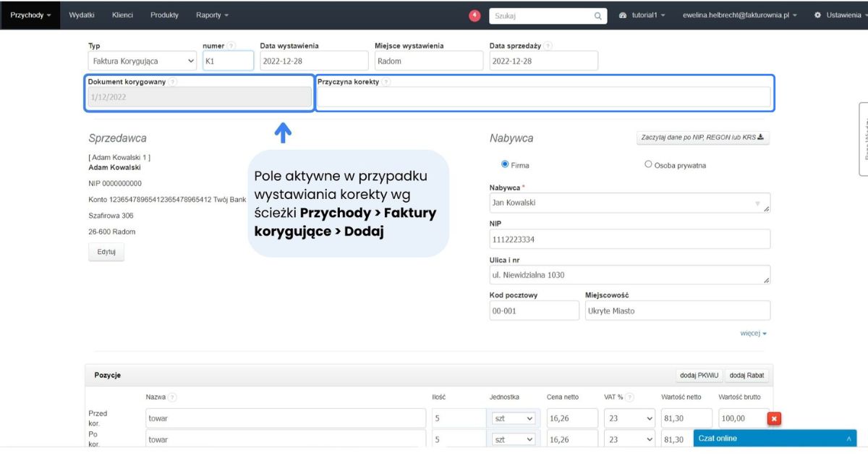Click the seller address text 26-600 Radom
Image resolution: width=868 pixels, height=456 pixels.
[x=112, y=232]
